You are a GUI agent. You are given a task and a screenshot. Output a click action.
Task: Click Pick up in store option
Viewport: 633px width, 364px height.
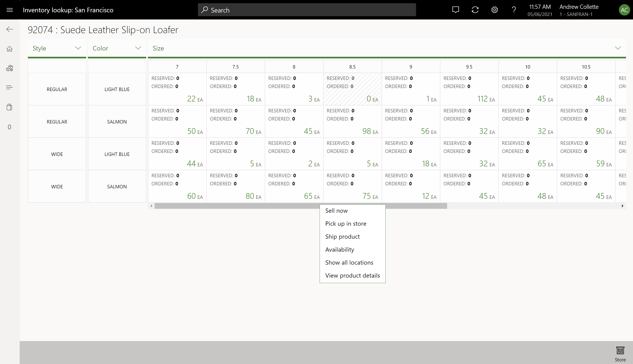coord(346,223)
